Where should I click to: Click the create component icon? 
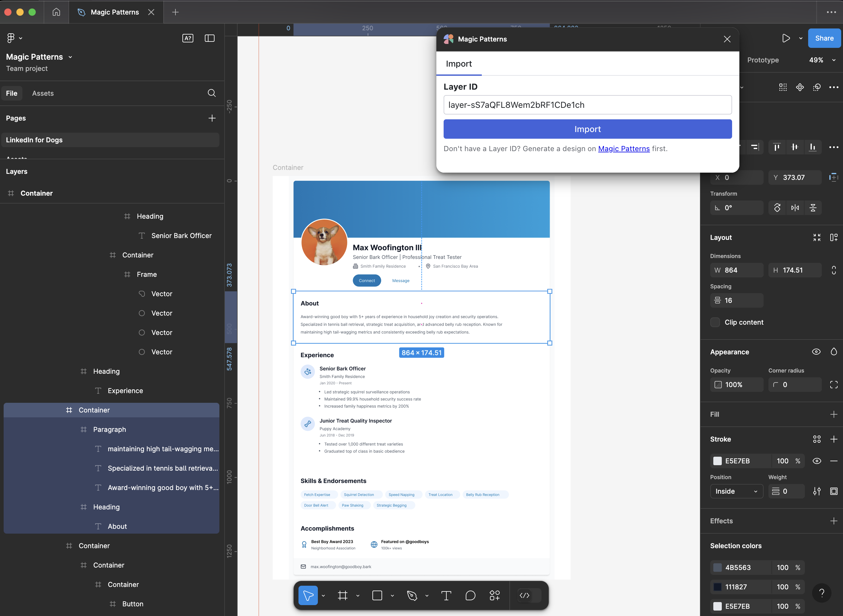pyautogui.click(x=800, y=87)
